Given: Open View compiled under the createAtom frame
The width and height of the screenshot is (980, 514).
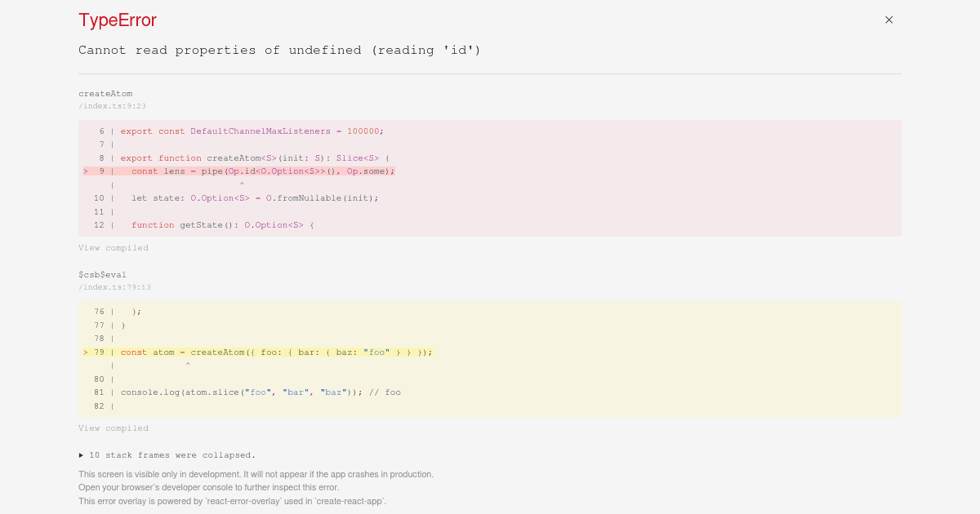Looking at the screenshot, I should [114, 248].
